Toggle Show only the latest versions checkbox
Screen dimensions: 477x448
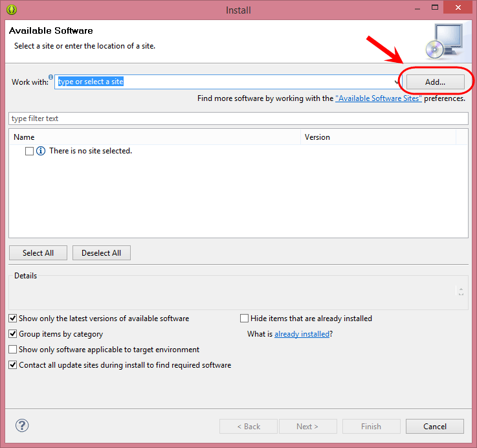click(x=12, y=319)
